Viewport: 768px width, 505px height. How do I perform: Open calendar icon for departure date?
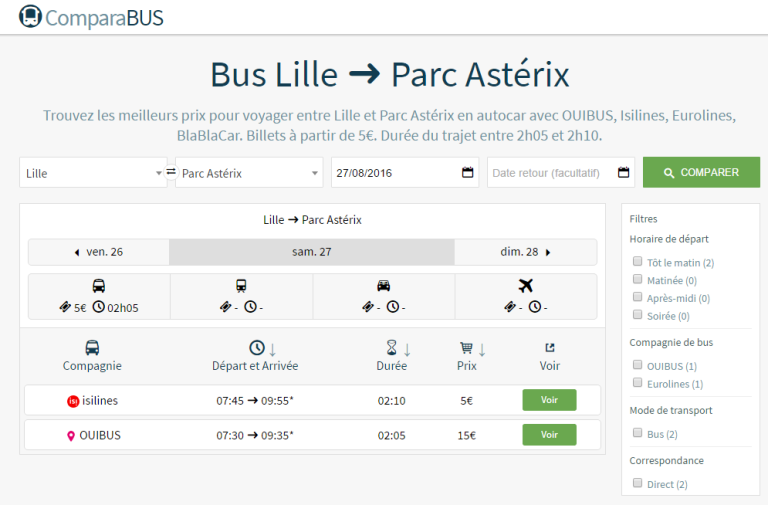coord(467,172)
